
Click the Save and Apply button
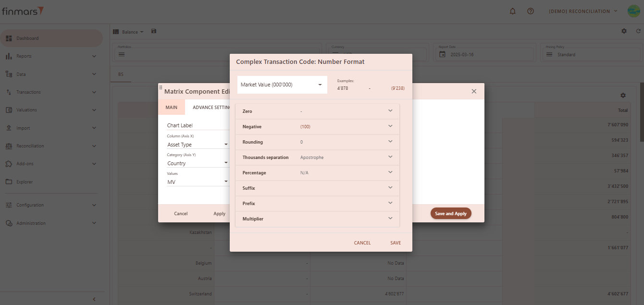tap(450, 214)
